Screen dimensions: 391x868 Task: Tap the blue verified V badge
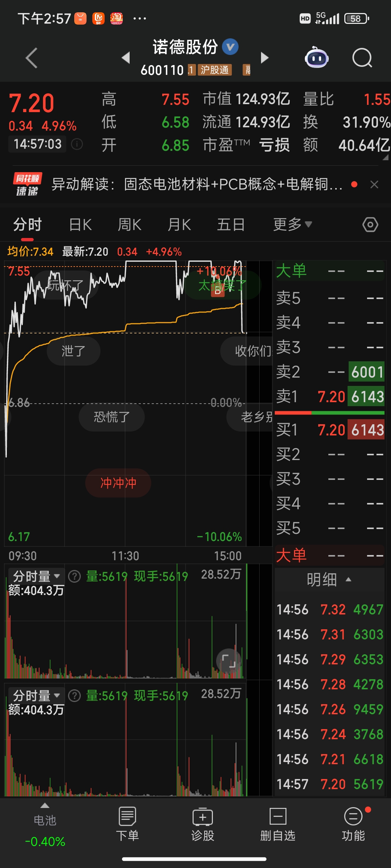click(x=230, y=47)
